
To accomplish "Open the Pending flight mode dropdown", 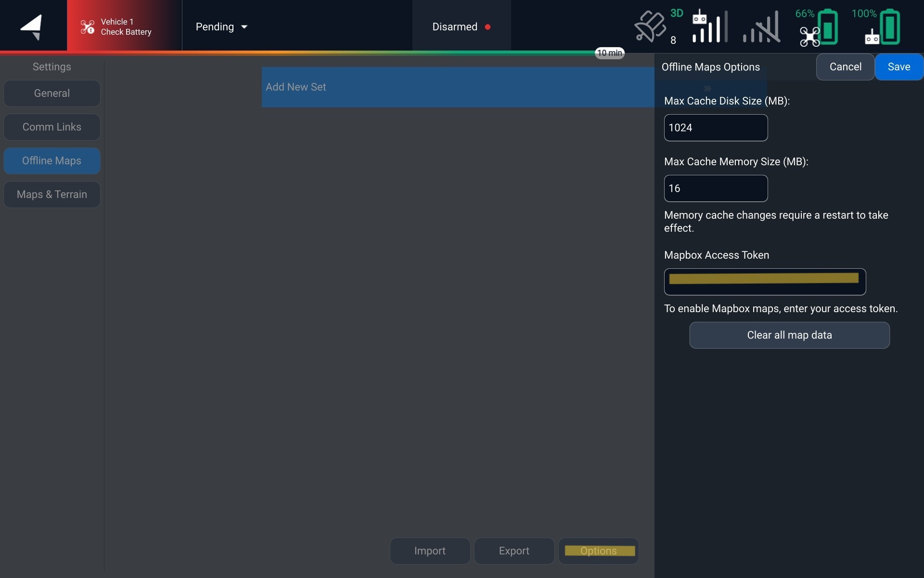I will (x=221, y=27).
